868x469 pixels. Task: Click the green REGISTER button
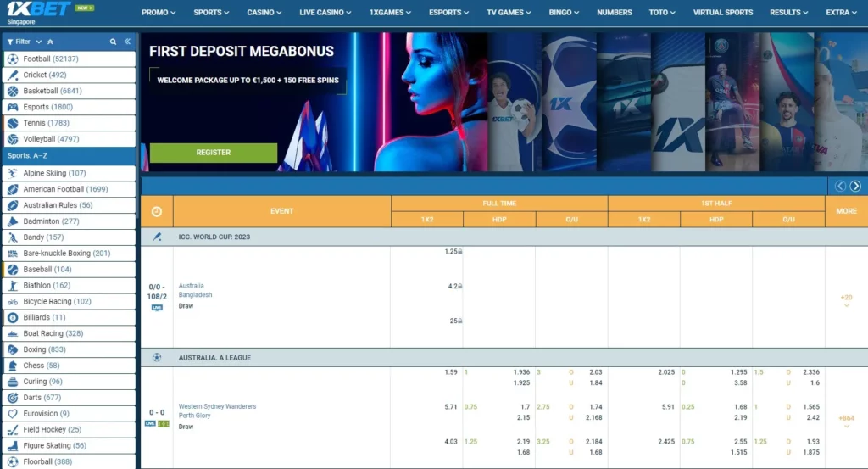pos(213,153)
